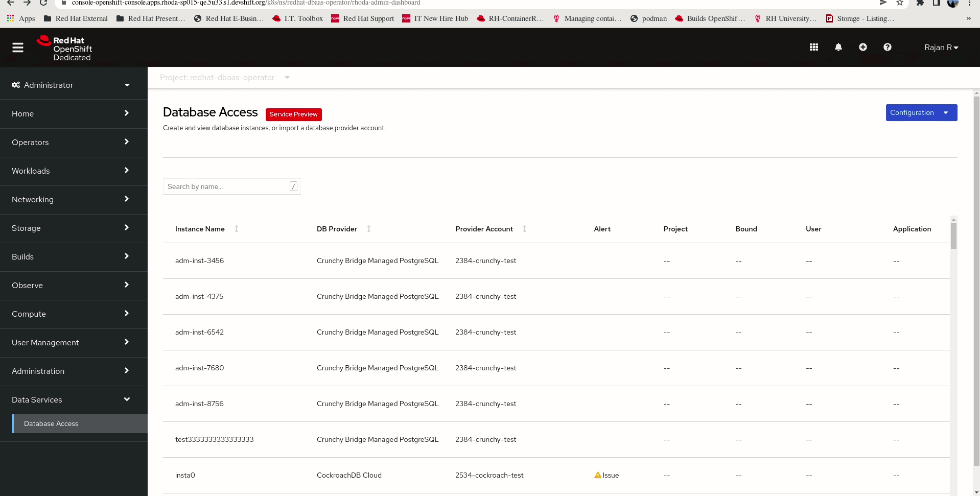The height and width of the screenshot is (496, 980).
Task: Open the Apps bookmarks shortcut
Action: click(21, 18)
